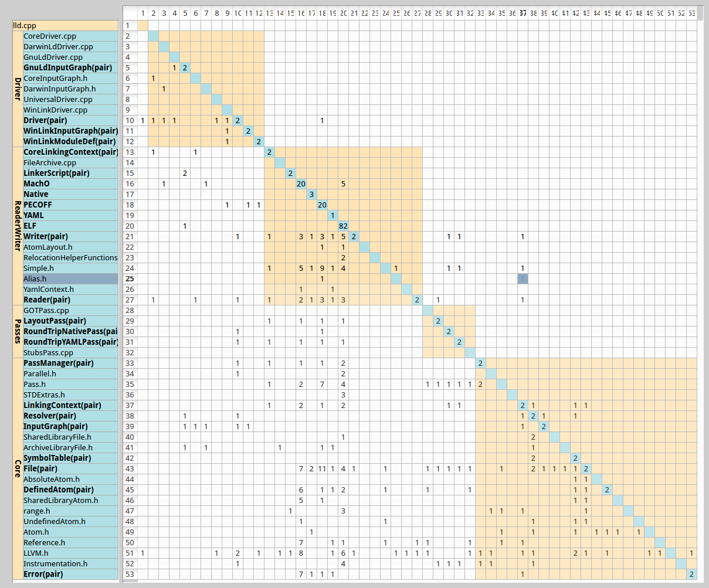Select GOTPass.cpp row label
The height and width of the screenshot is (588, 709).
click(70, 311)
